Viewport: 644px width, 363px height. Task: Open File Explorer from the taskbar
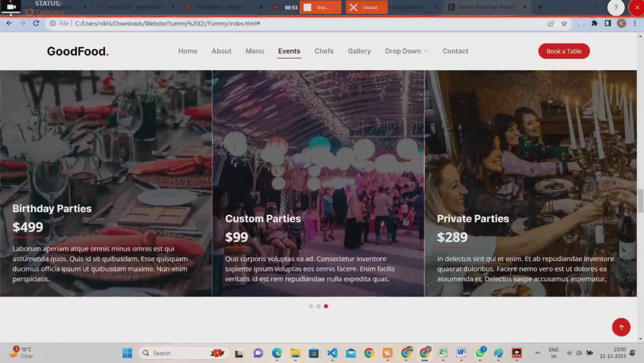pos(296,353)
